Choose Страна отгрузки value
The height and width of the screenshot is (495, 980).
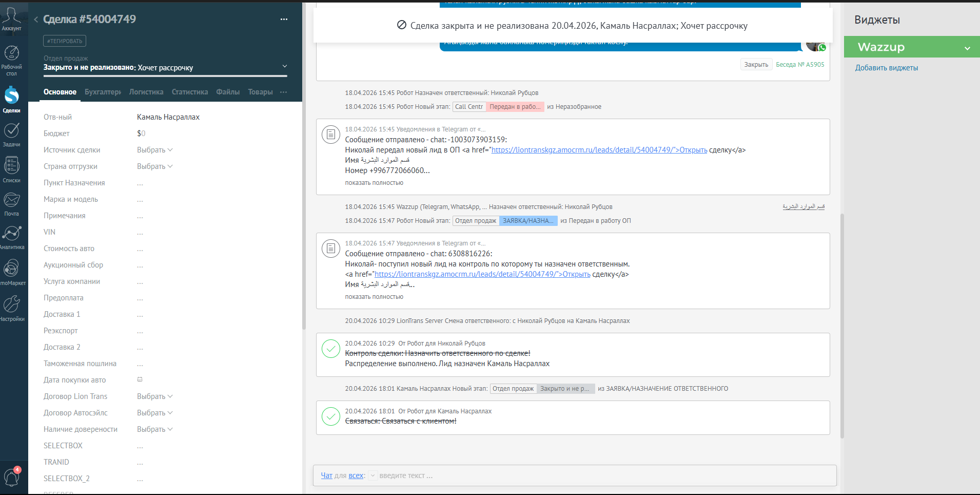pyautogui.click(x=154, y=166)
